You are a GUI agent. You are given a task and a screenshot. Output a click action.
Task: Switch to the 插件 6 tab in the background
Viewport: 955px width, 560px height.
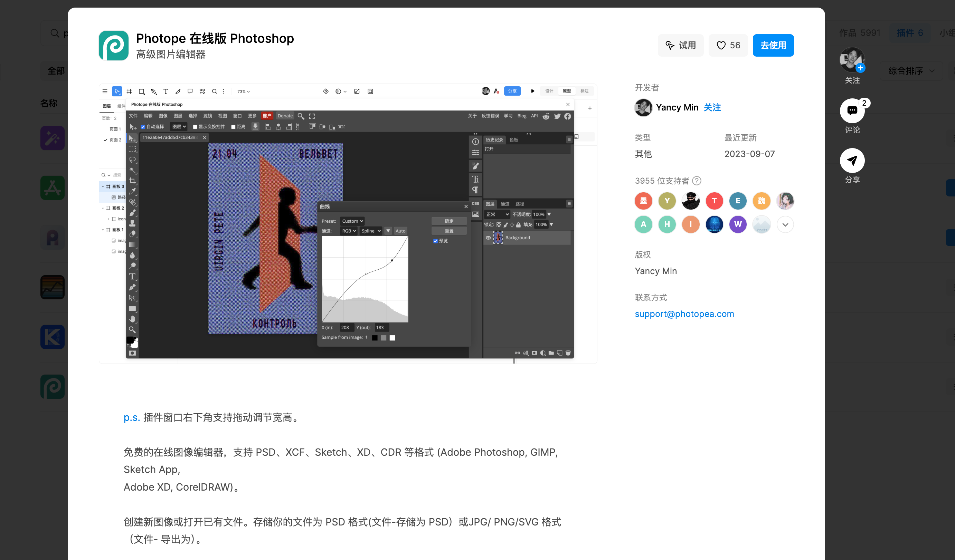(x=909, y=33)
